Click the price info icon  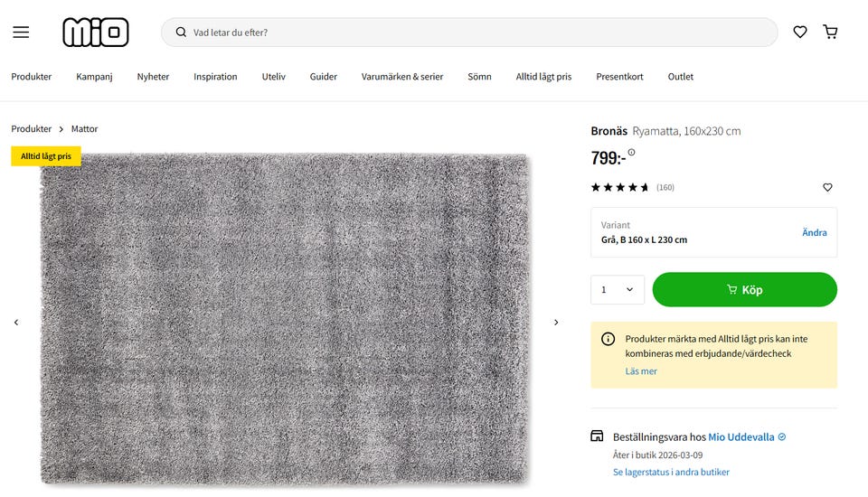click(632, 152)
